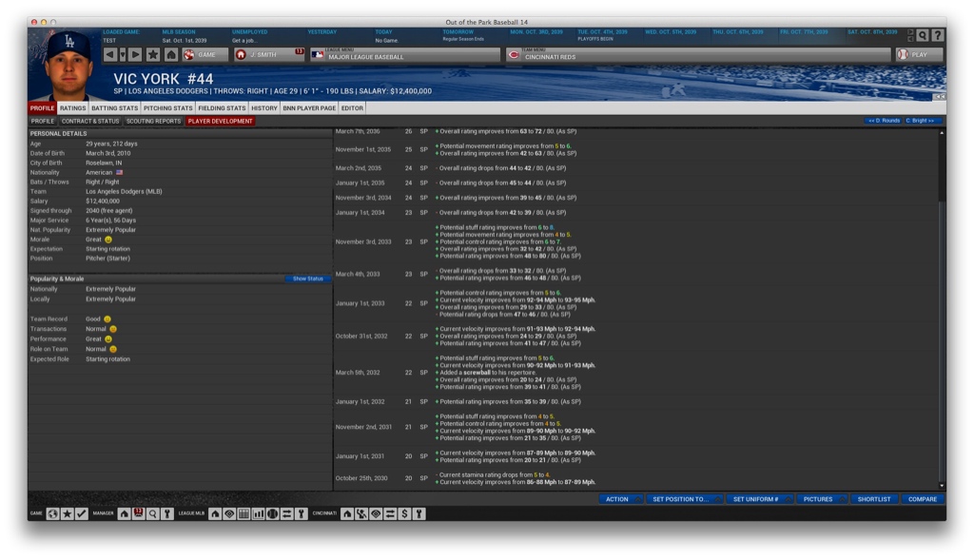Click the Cincinnati dollar finances icon
This screenshot has width=974, height=560.
pyautogui.click(x=404, y=514)
